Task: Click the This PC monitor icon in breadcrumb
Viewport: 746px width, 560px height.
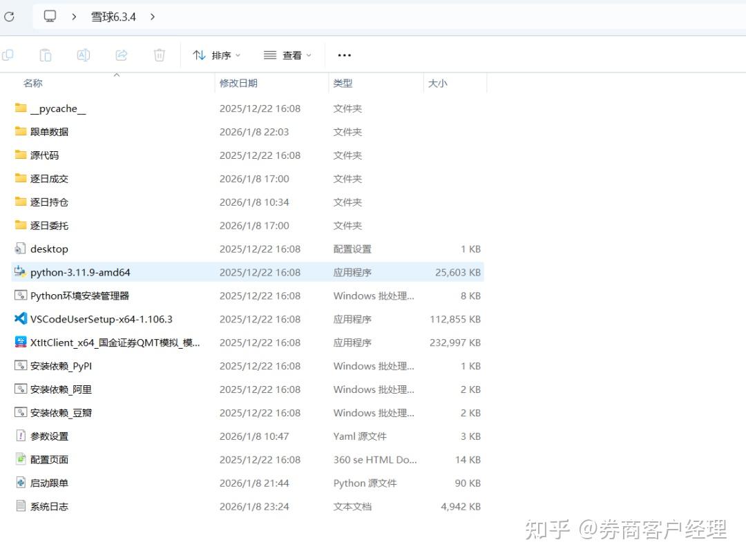Action: click(50, 16)
